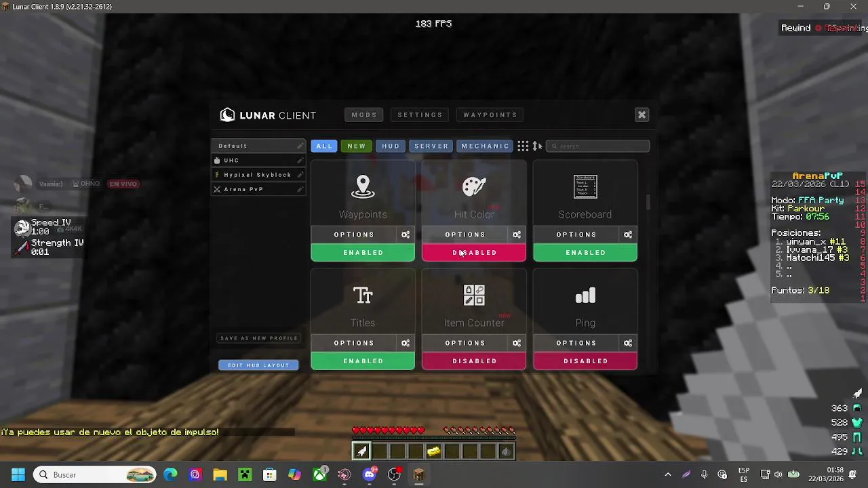
Task: Switch to the Mods tab
Action: (364, 115)
